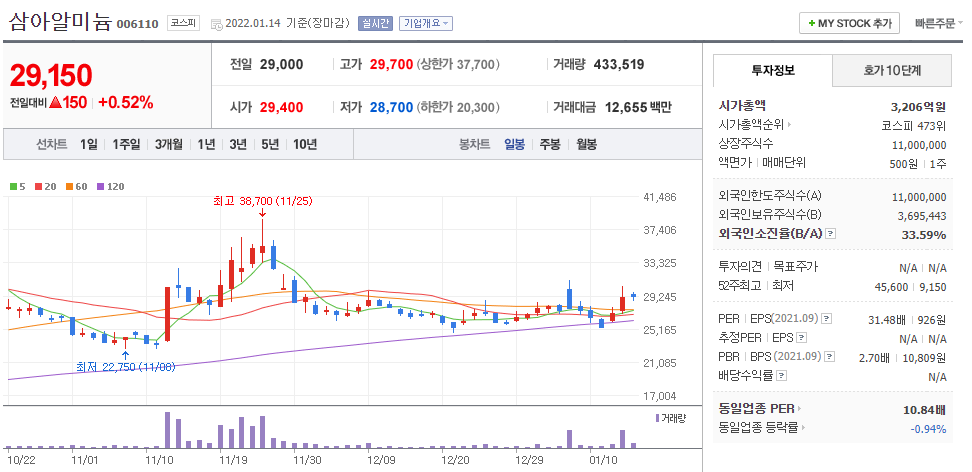Click the +0.52% change percentage
Viewport: 972px width, 472px height.
[x=126, y=102]
